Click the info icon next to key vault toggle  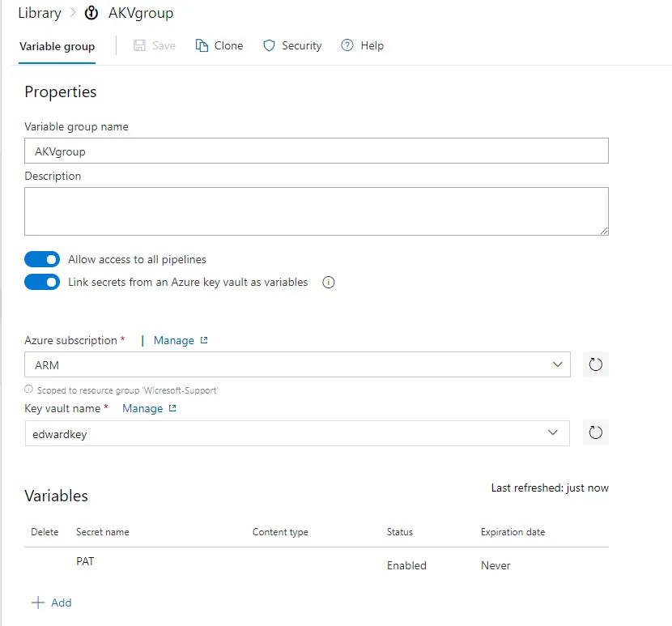pos(329,283)
